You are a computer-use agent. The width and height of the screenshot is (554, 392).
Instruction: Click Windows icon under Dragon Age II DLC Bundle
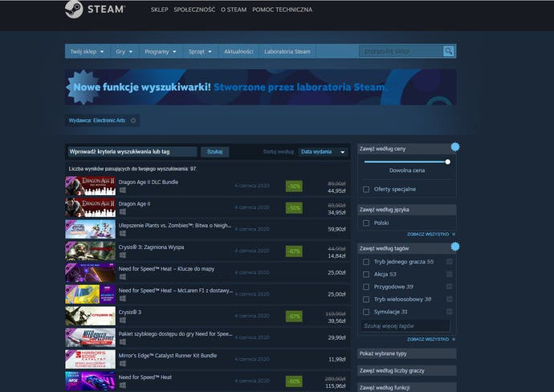tap(123, 190)
